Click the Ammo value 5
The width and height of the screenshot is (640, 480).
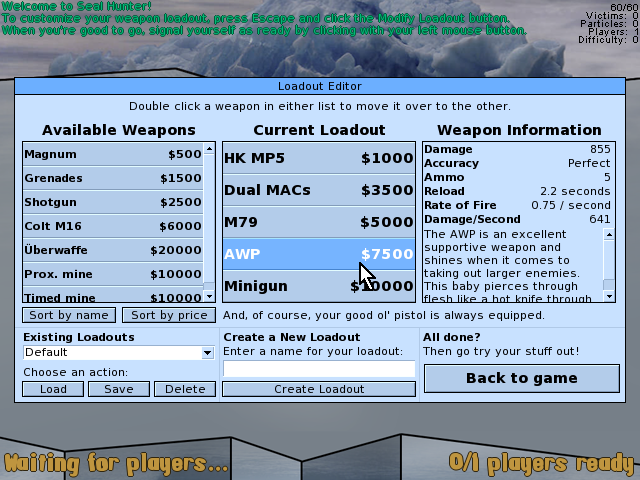coord(607,177)
